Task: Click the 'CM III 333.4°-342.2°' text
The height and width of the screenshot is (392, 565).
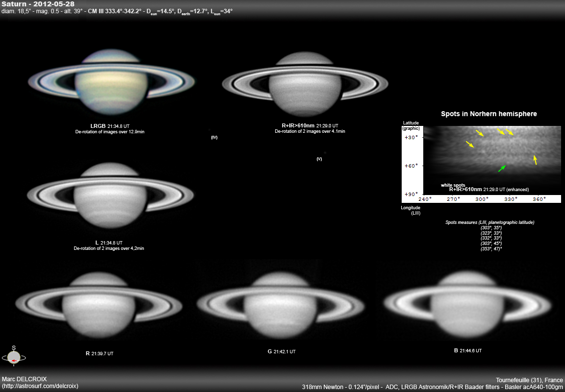Action: (115, 12)
